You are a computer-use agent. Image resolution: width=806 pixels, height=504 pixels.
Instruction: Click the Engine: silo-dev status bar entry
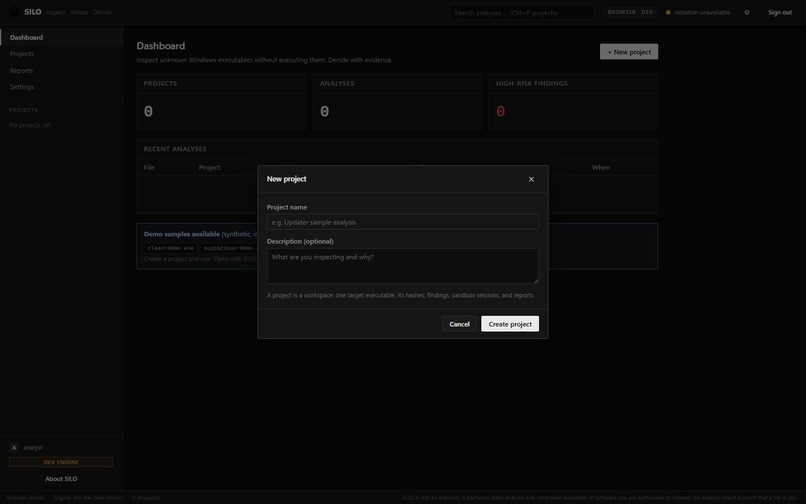pyautogui.click(x=88, y=498)
